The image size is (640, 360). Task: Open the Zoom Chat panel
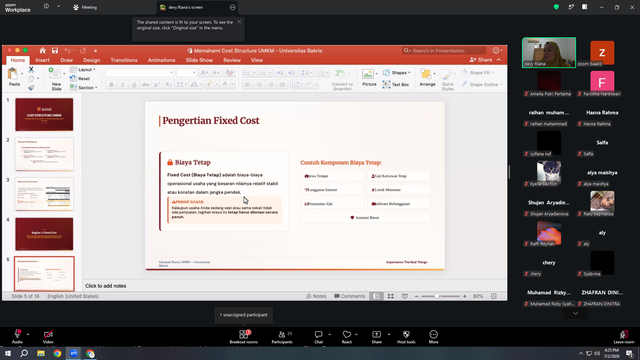[318, 334]
